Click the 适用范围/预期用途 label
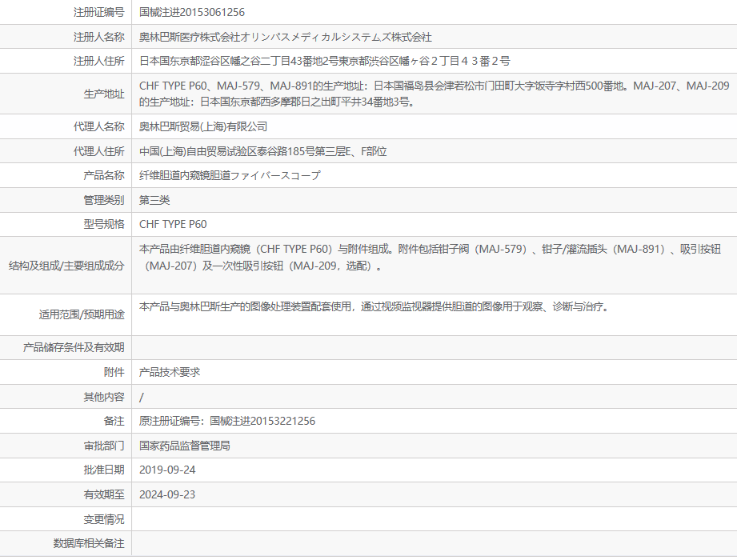The height and width of the screenshot is (560, 737). click(82, 314)
